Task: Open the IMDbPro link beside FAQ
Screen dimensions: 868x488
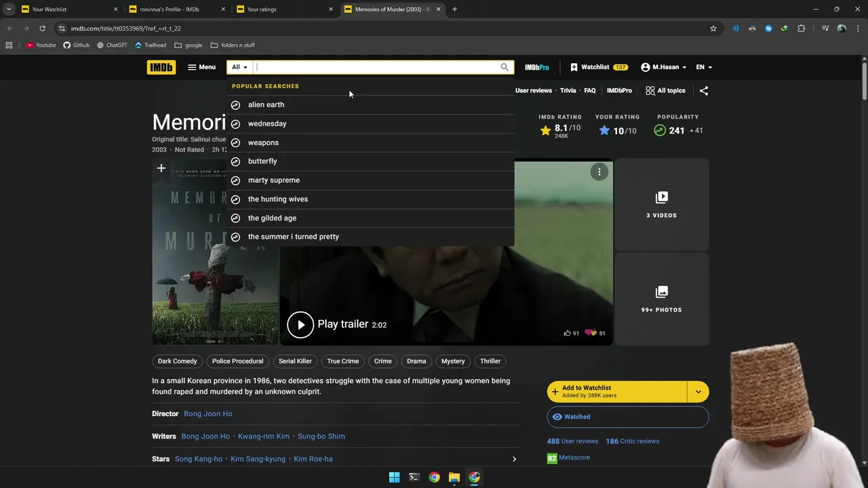Action: 619,90
